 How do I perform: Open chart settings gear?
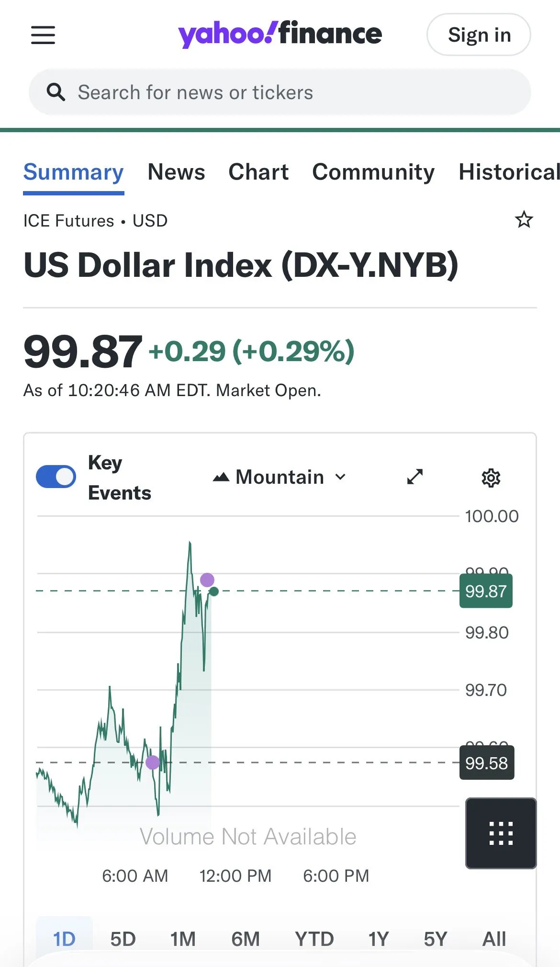click(x=491, y=478)
